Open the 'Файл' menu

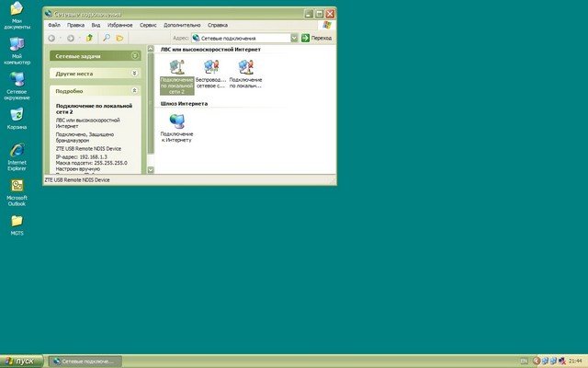pyautogui.click(x=53, y=25)
